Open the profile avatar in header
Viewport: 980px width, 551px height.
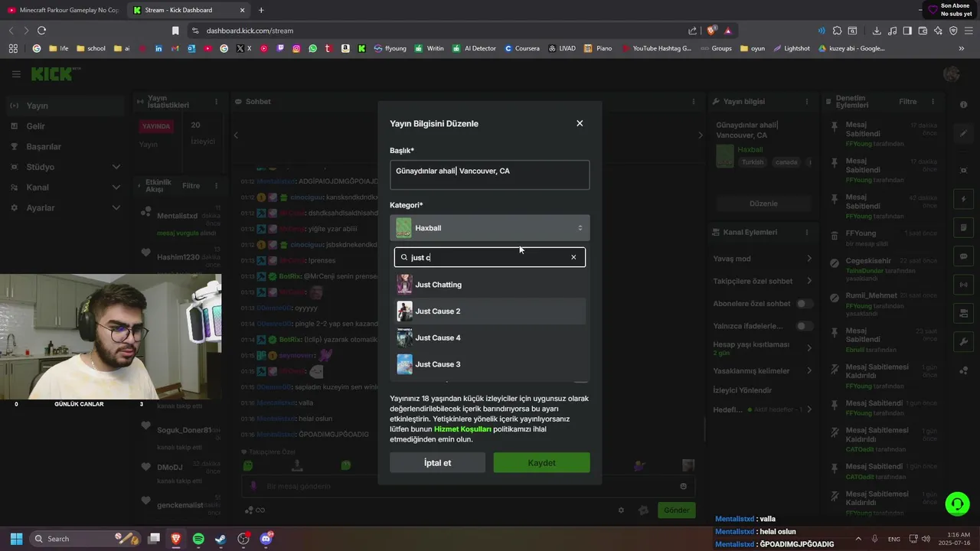pos(952,74)
